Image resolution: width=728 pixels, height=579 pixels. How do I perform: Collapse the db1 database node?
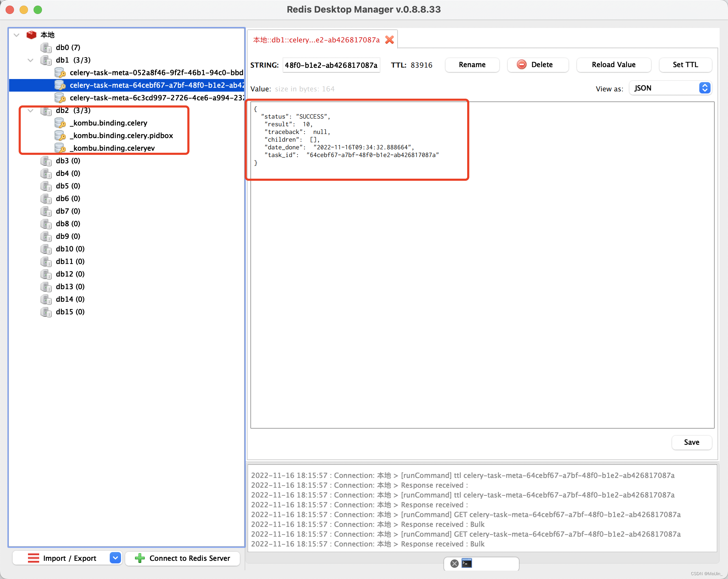click(x=31, y=60)
